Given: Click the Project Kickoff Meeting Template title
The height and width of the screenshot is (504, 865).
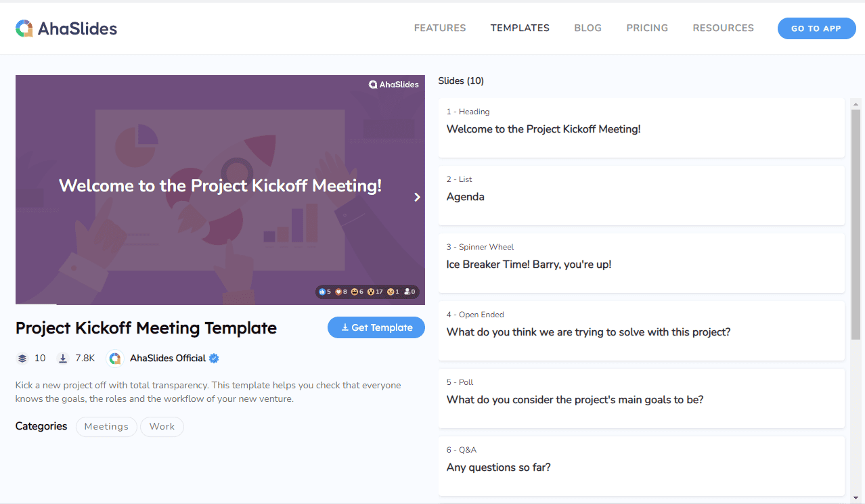Looking at the screenshot, I should [146, 328].
